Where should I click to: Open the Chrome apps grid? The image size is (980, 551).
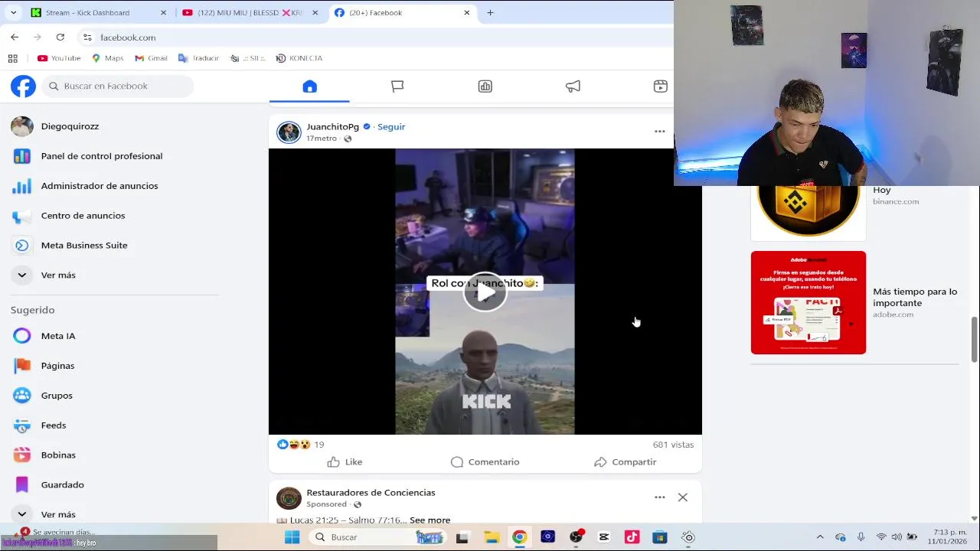click(12, 58)
